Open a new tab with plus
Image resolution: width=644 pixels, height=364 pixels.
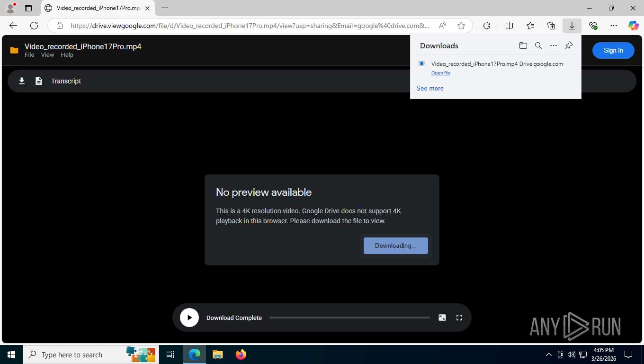pyautogui.click(x=165, y=8)
